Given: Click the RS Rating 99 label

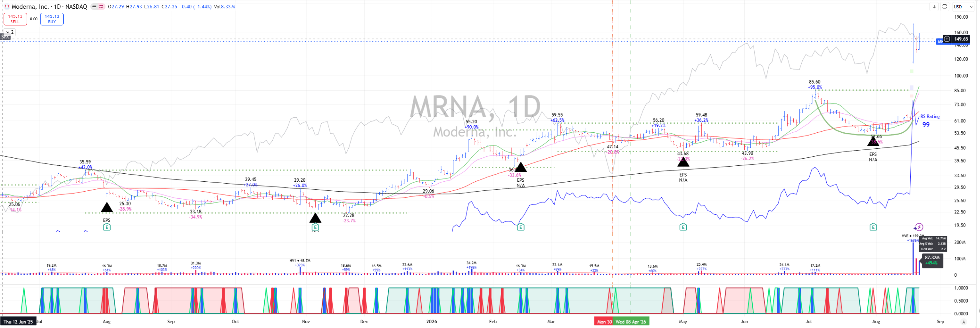Looking at the screenshot, I should click(929, 121).
